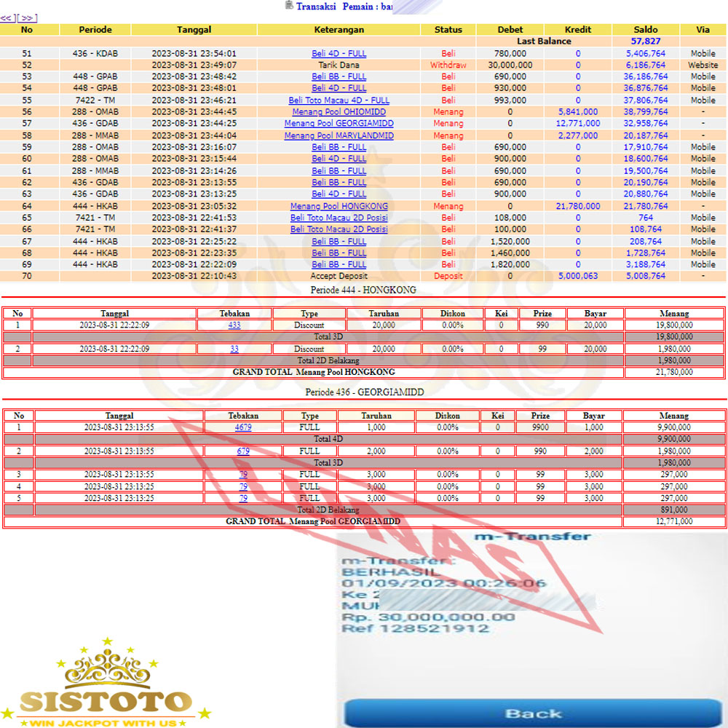Click the m-Transfer receipt image
The width and height of the screenshot is (728, 728).
[531, 626]
